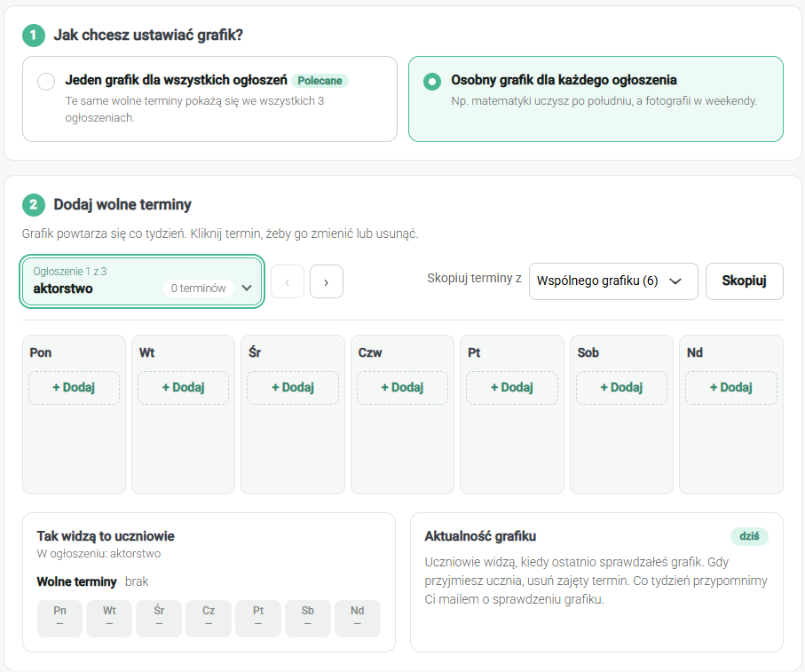
Task: Click the Skopiuj button
Action: coord(745,281)
